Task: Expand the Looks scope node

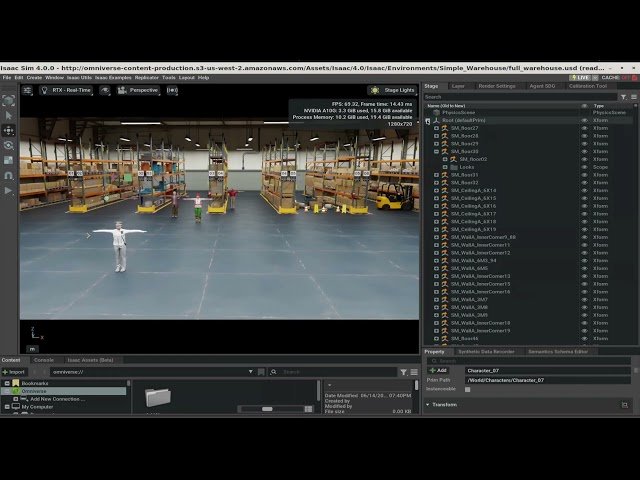Action: pyautogui.click(x=445, y=167)
